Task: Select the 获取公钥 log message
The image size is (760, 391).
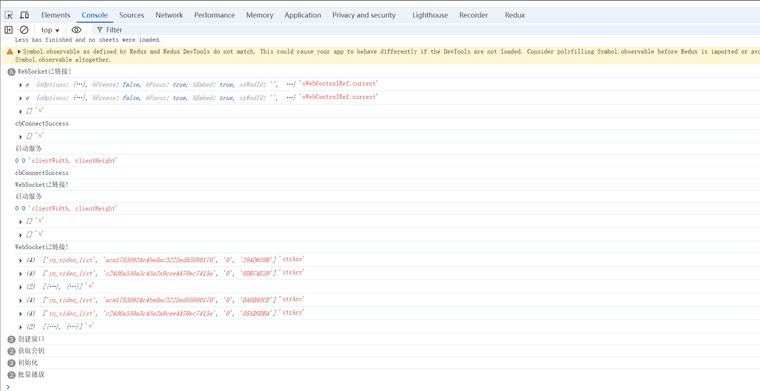Action: pos(31,351)
